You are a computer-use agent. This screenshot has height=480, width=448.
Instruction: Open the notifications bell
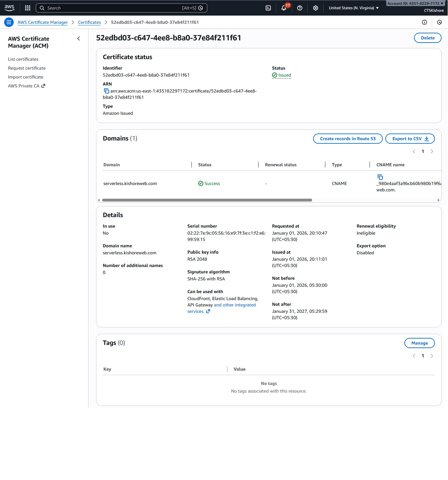pos(284,8)
